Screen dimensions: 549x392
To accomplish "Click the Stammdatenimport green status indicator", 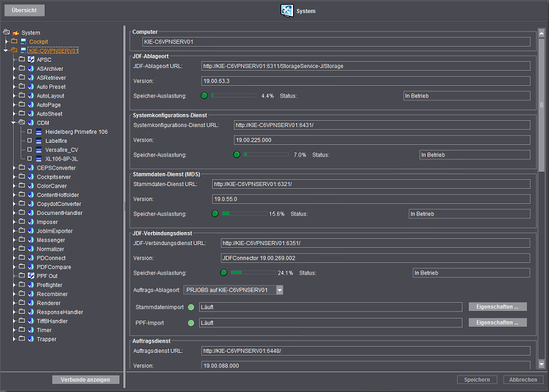I will point(191,307).
